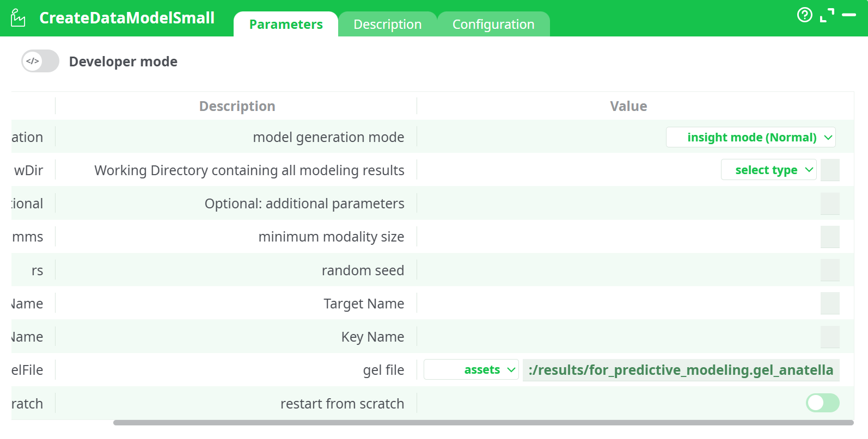Click the minimum modality size value box
868x439 pixels.
pyautogui.click(x=829, y=237)
